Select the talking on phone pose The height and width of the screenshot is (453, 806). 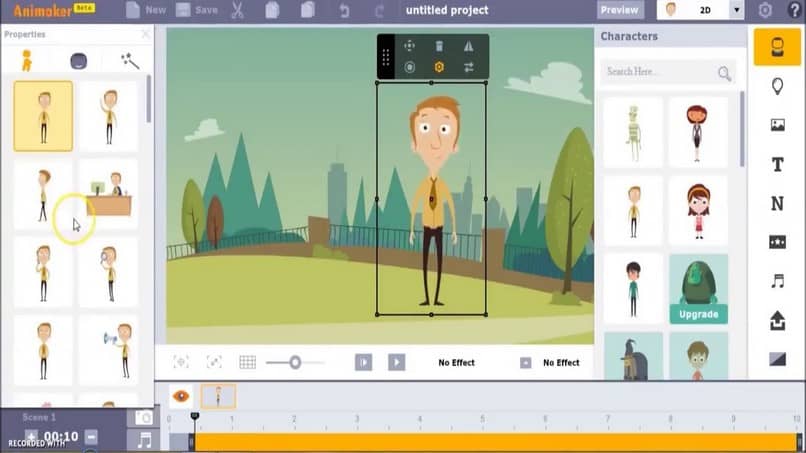43,273
